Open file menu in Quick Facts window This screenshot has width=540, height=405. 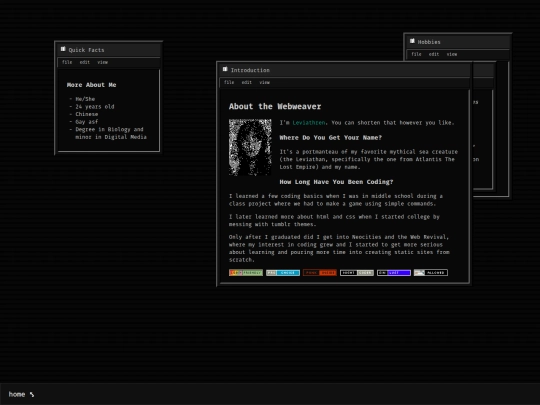pyautogui.click(x=67, y=62)
